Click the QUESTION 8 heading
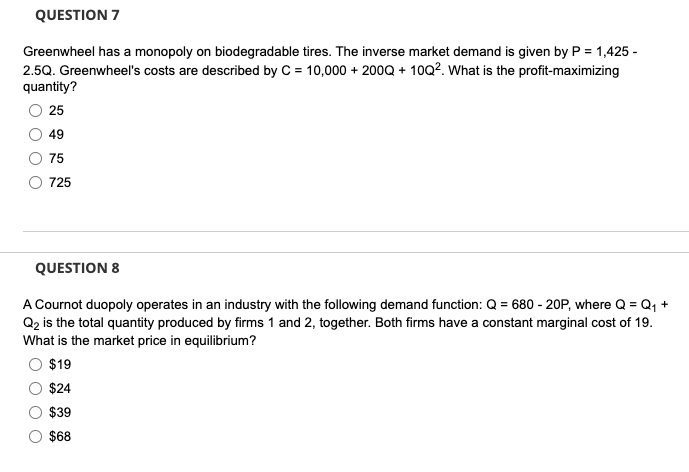The height and width of the screenshot is (472, 689). point(77,268)
